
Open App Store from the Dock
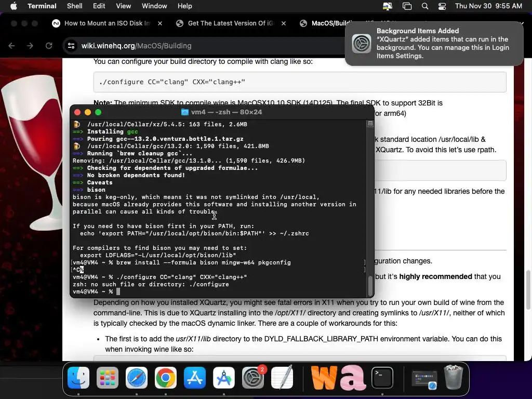(x=194, y=378)
